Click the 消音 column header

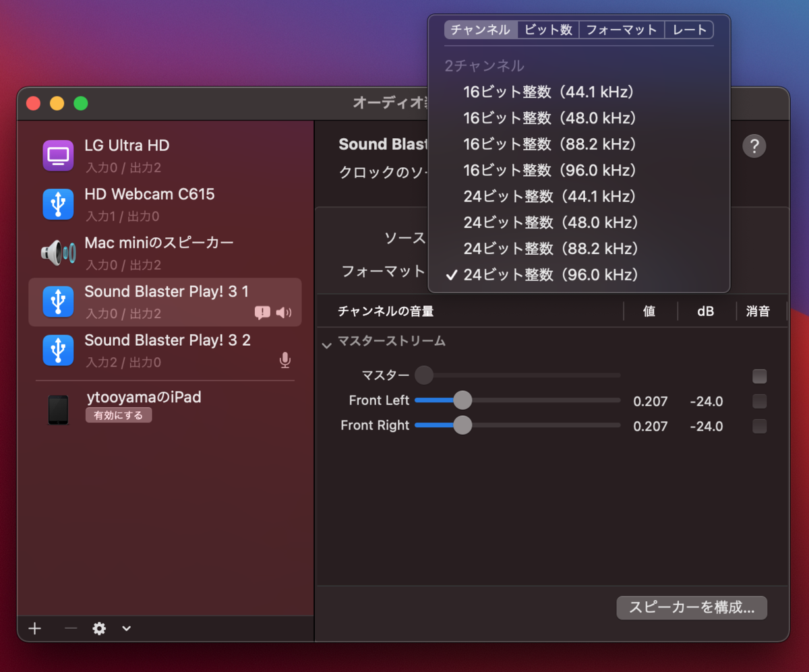(x=758, y=311)
